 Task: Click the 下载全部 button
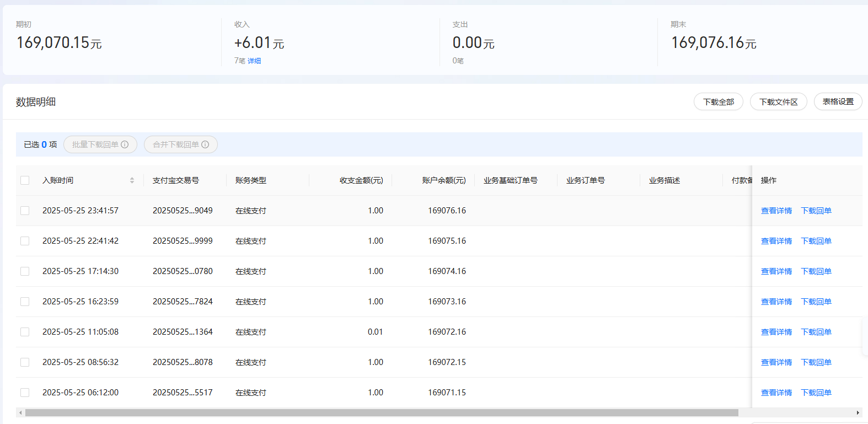pyautogui.click(x=719, y=102)
